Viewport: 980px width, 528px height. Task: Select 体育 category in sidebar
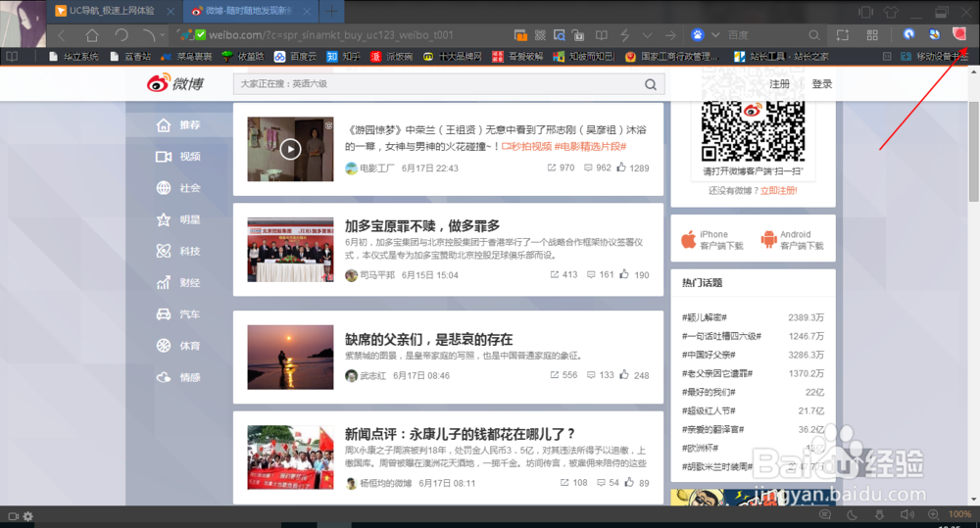pos(178,346)
